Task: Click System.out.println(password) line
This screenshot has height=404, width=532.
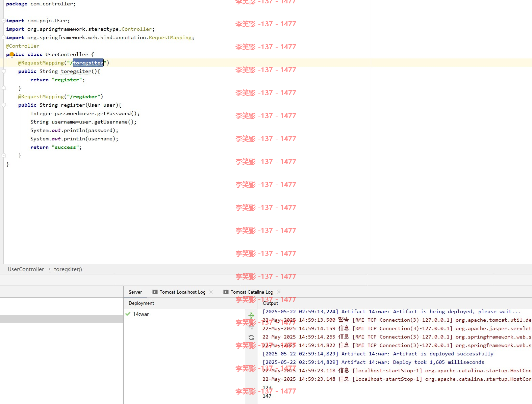Action: tap(74, 130)
